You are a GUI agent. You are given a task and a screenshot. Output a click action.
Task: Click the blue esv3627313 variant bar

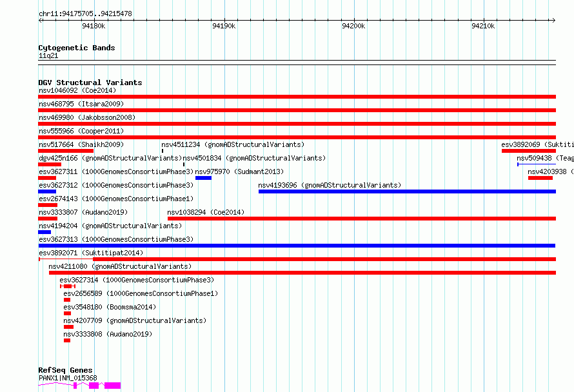click(x=297, y=246)
